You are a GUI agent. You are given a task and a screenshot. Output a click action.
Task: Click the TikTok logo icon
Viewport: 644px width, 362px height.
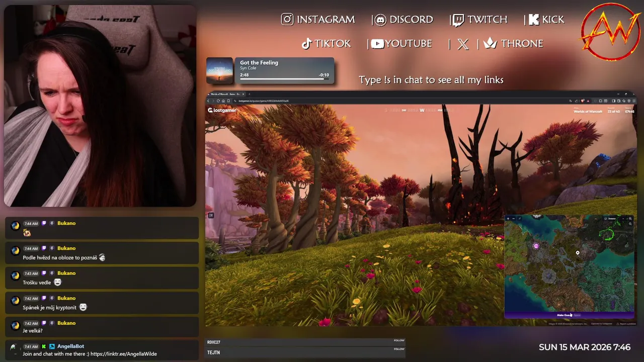[306, 44]
